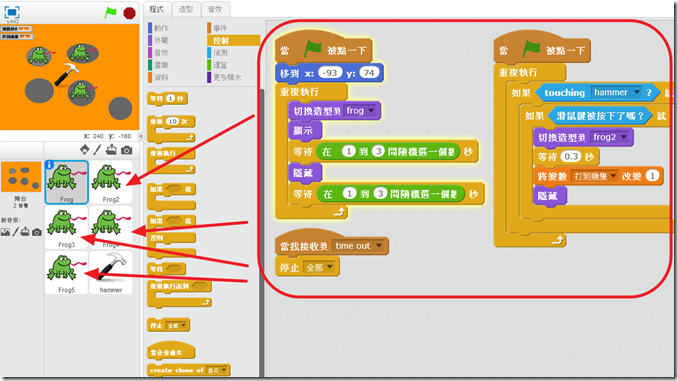678x381 pixels.
Task: Click the 當分身產生 clone-start hat block
Action: [171, 351]
